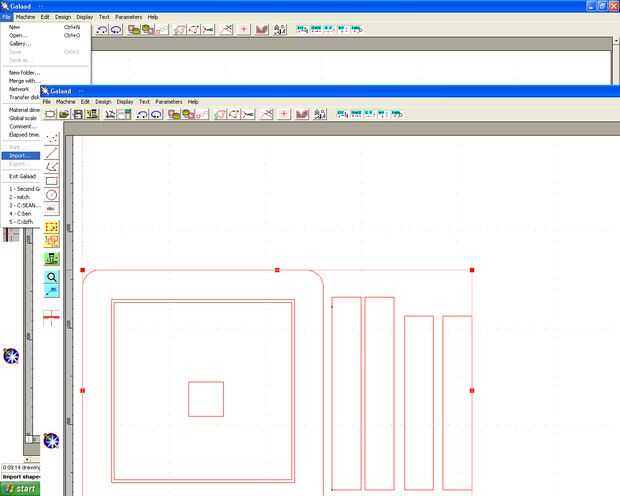Click New drawing icon in front window toolbar
The width and height of the screenshot is (620, 496).
[50, 114]
